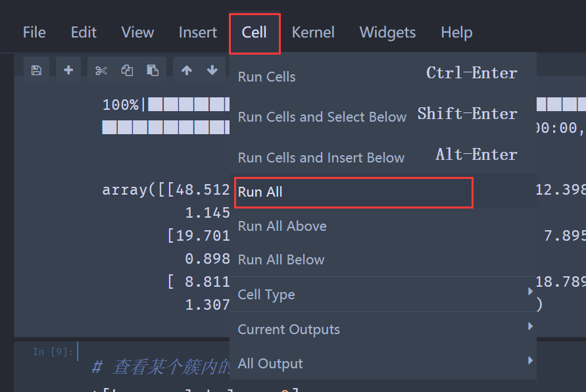
Task: Click the array output text 48.512
Action: point(203,190)
